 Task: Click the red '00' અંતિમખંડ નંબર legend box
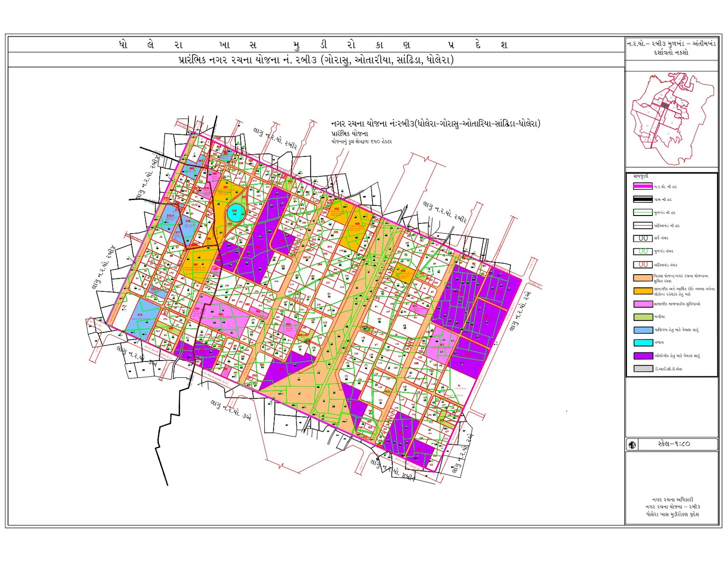pos(642,264)
